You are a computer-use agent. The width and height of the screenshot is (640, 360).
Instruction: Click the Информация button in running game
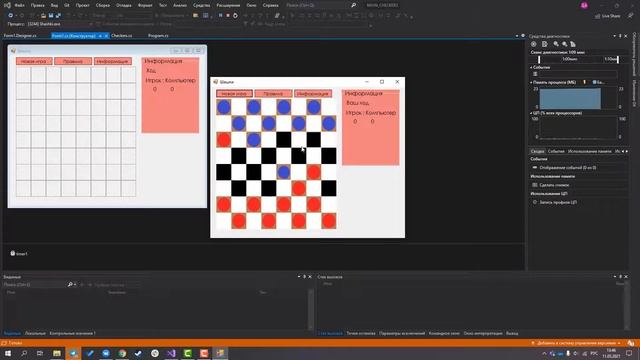click(313, 94)
